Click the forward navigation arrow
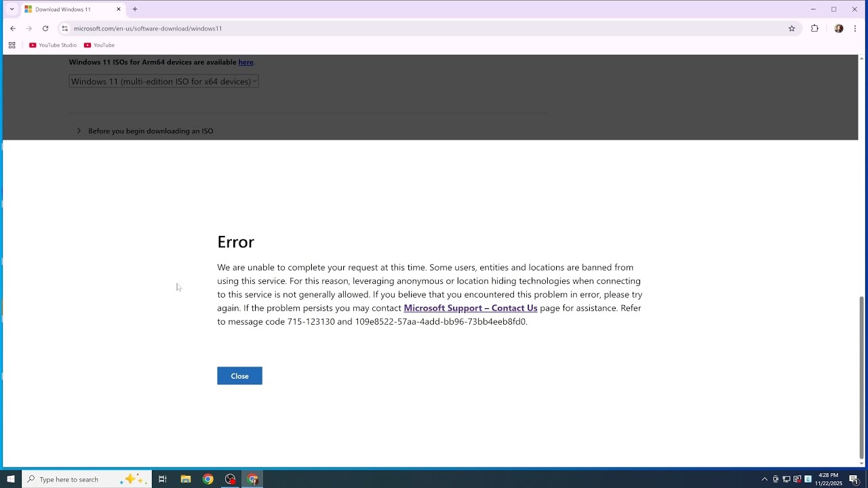 pos(29,28)
